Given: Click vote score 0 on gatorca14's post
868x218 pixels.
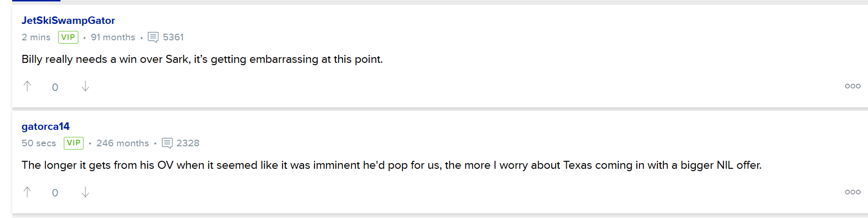Looking at the screenshot, I should pyautogui.click(x=55, y=193).
